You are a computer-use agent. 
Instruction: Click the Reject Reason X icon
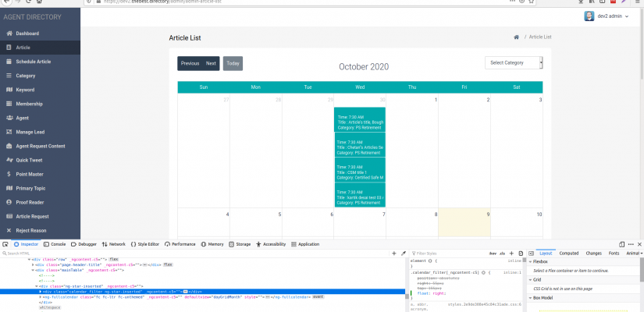pyautogui.click(x=8, y=230)
